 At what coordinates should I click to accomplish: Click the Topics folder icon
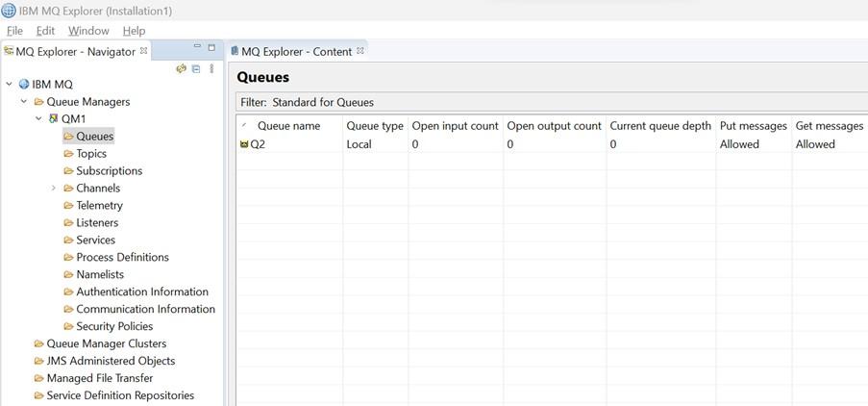[68, 153]
